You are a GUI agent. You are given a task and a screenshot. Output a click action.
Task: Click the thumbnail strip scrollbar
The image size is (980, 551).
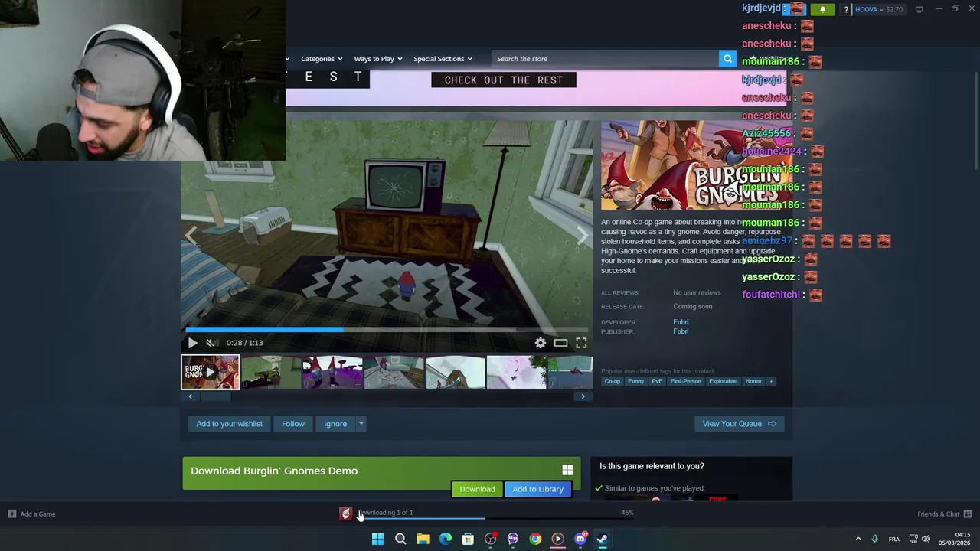[x=214, y=396]
